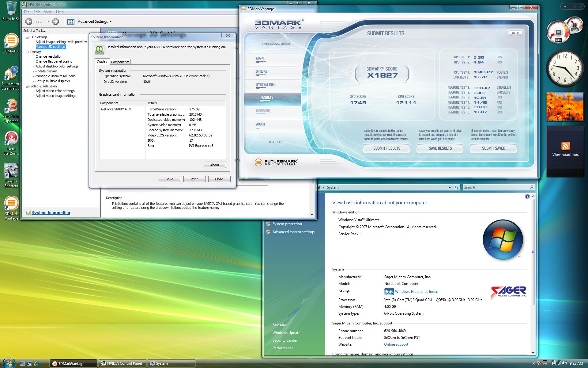Open Advanced system settings link

293,232
